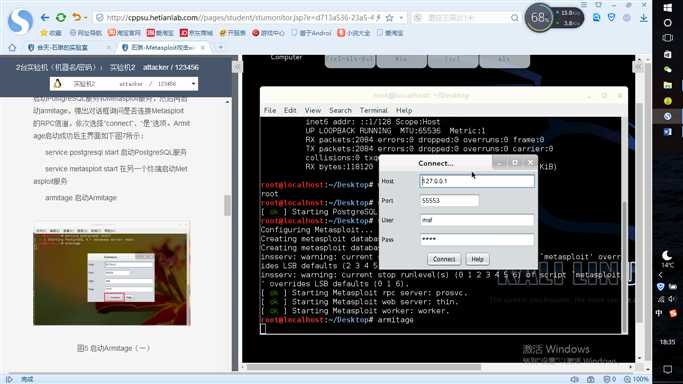This screenshot has width=683, height=384.
Task: Open the green file manager taskbar icon
Action: pyautogui.click(x=668, y=85)
